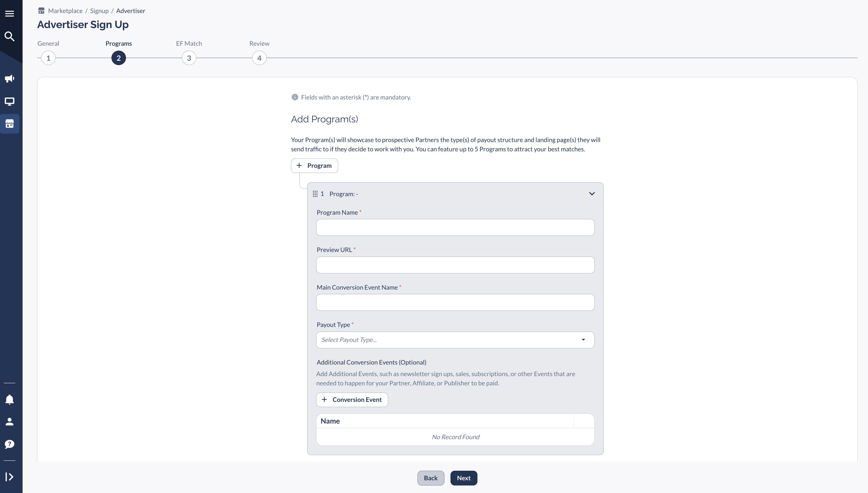The height and width of the screenshot is (493, 868).
Task: Focus Main Conversion Event Name field
Action: 455,302
